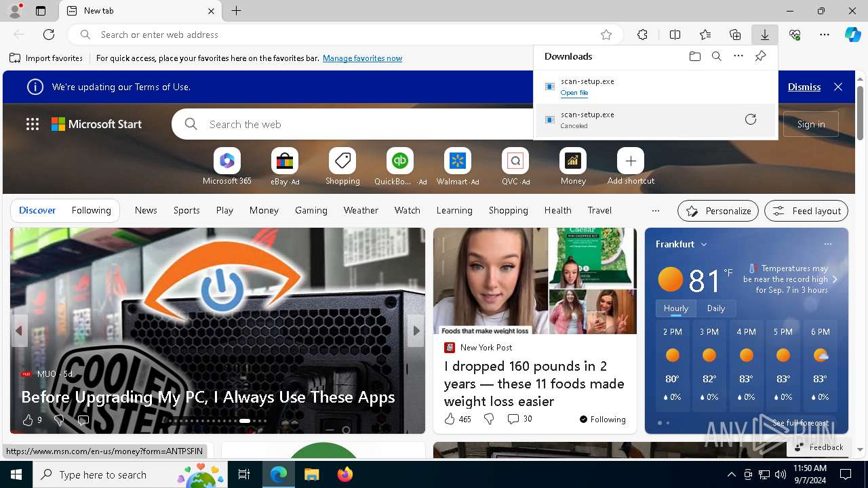
Task: Refresh the current page
Action: pos(49,35)
